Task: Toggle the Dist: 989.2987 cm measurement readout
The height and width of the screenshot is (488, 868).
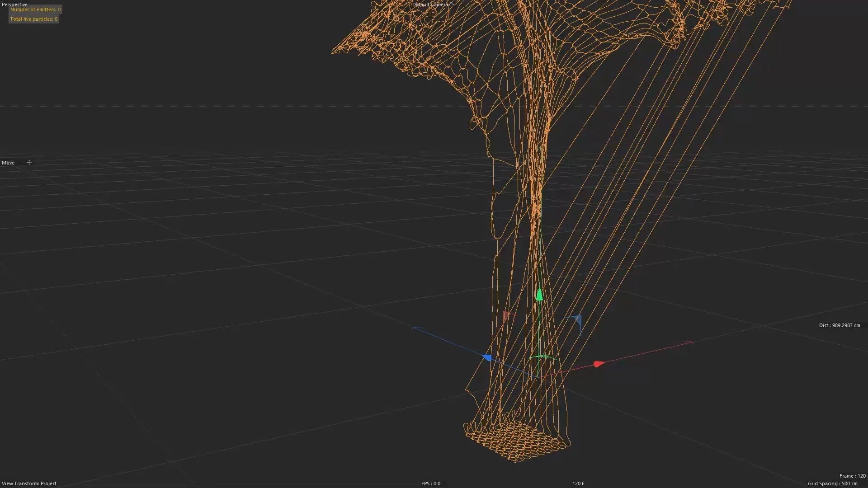Action: [839, 325]
